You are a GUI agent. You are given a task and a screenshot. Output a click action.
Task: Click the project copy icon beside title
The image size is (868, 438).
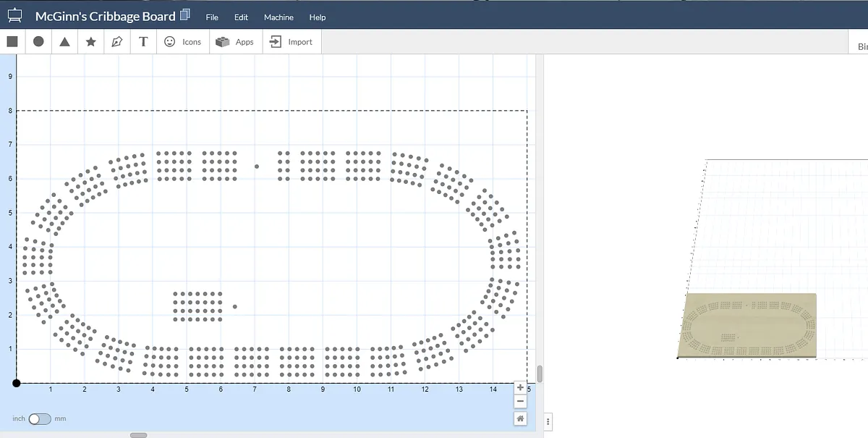(185, 14)
